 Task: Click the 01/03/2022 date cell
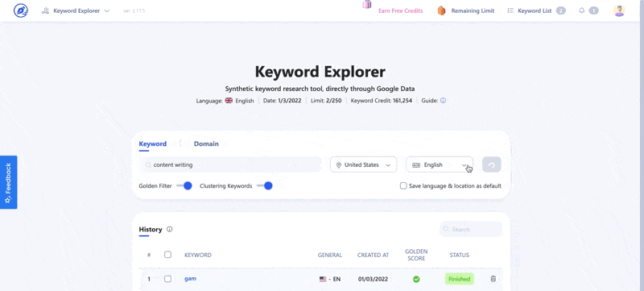point(373,279)
